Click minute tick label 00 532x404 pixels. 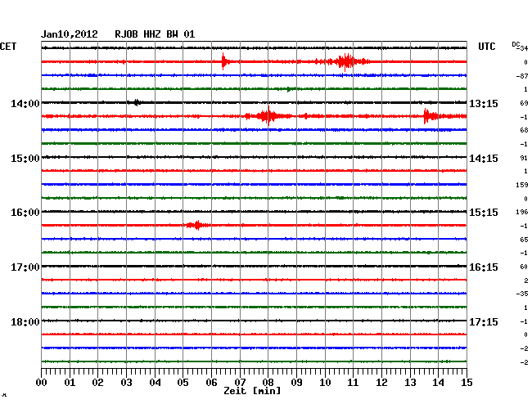(x=42, y=383)
